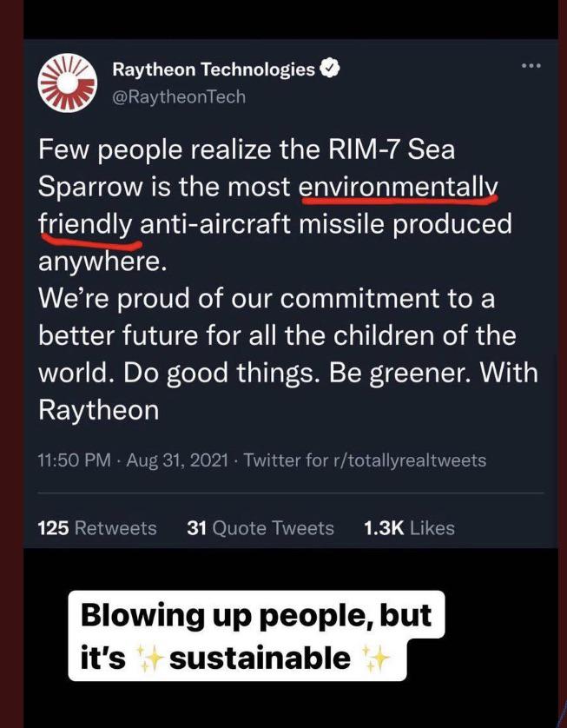View the 125 Retweets list
Image resolution: width=567 pixels, height=728 pixels.
pyautogui.click(x=97, y=527)
